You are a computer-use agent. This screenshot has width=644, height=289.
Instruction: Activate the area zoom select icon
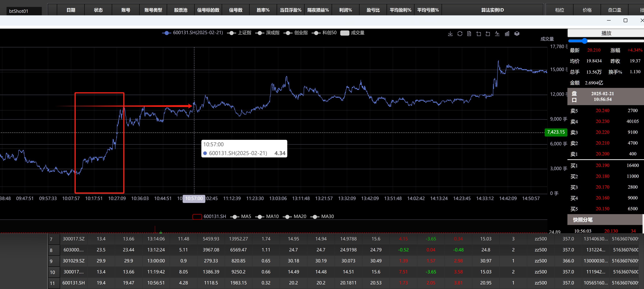(x=479, y=34)
